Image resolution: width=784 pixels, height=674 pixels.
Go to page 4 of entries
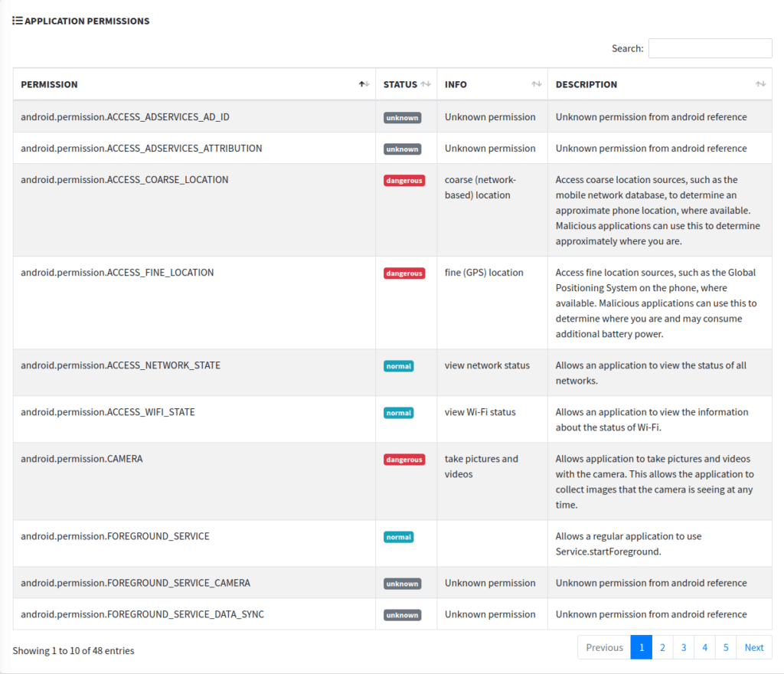[704, 647]
